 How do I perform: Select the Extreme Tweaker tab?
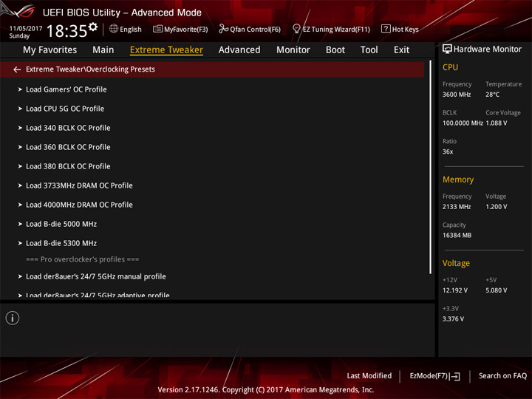166,50
